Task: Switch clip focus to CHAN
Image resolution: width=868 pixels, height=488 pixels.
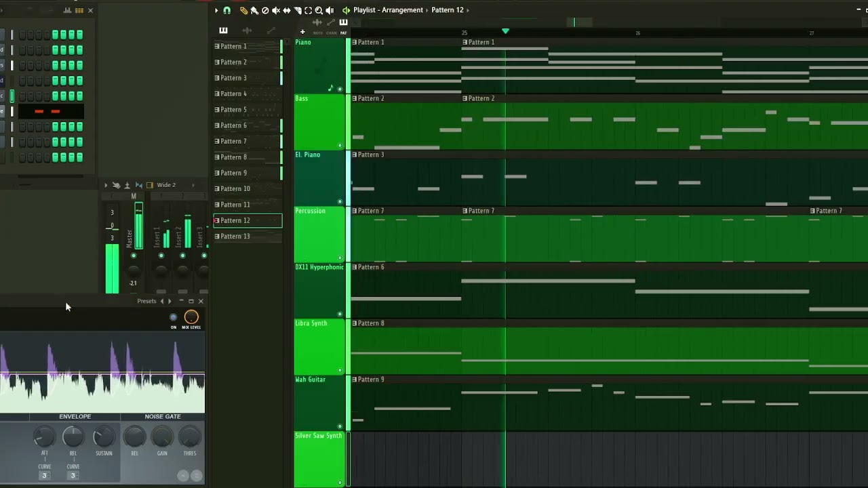Action: tap(331, 33)
